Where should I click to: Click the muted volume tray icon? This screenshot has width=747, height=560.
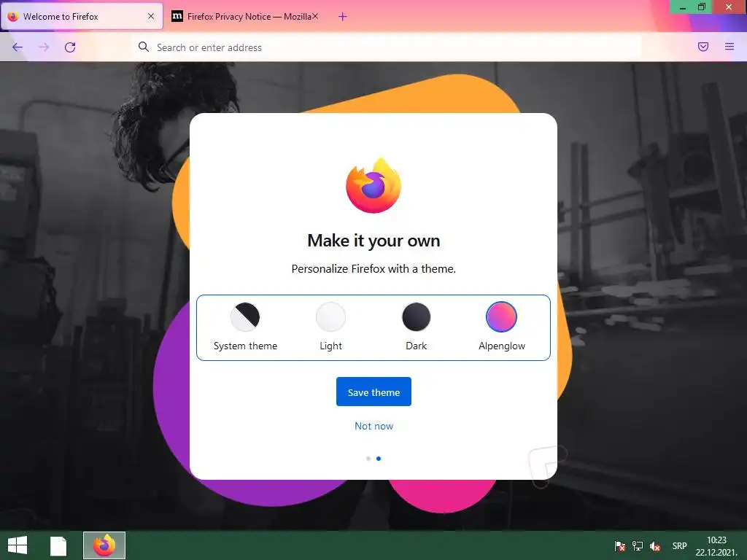655,546
